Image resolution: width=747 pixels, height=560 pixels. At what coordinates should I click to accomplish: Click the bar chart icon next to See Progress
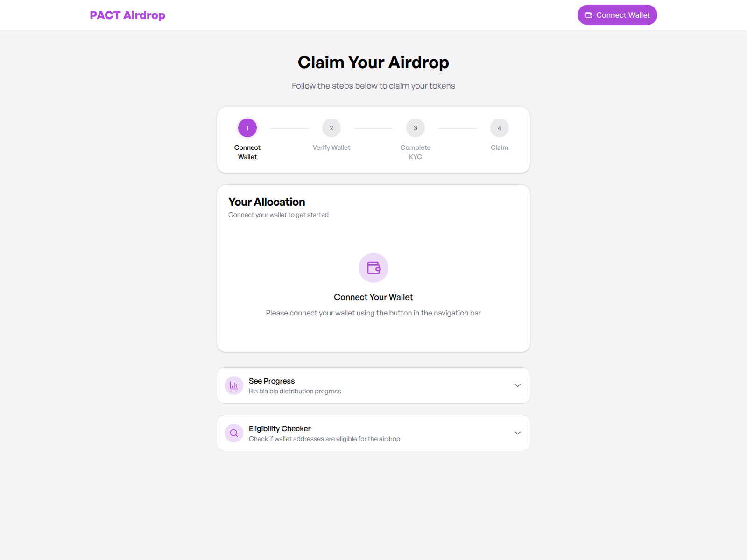point(233,385)
